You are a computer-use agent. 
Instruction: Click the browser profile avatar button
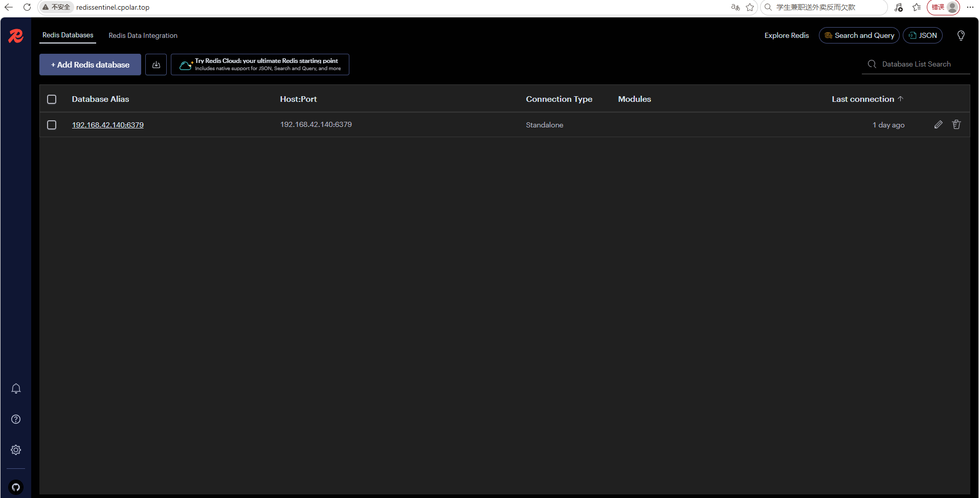[x=944, y=7]
